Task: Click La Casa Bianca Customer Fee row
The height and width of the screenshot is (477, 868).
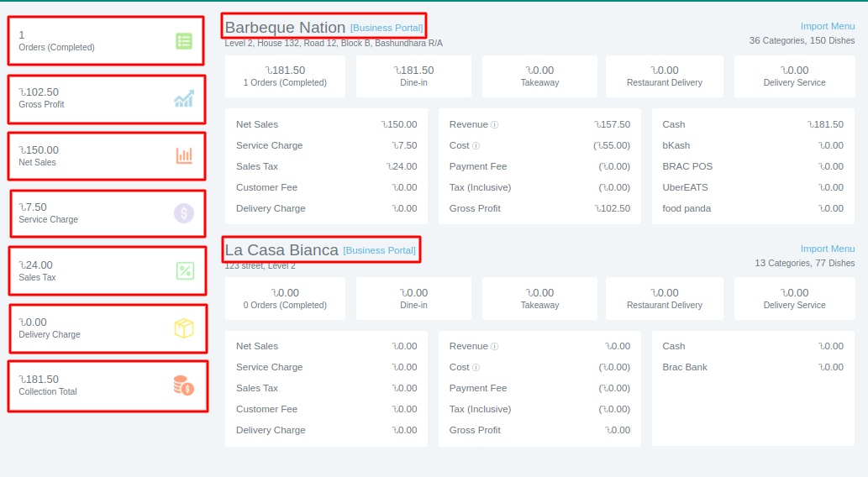Action: click(327, 410)
